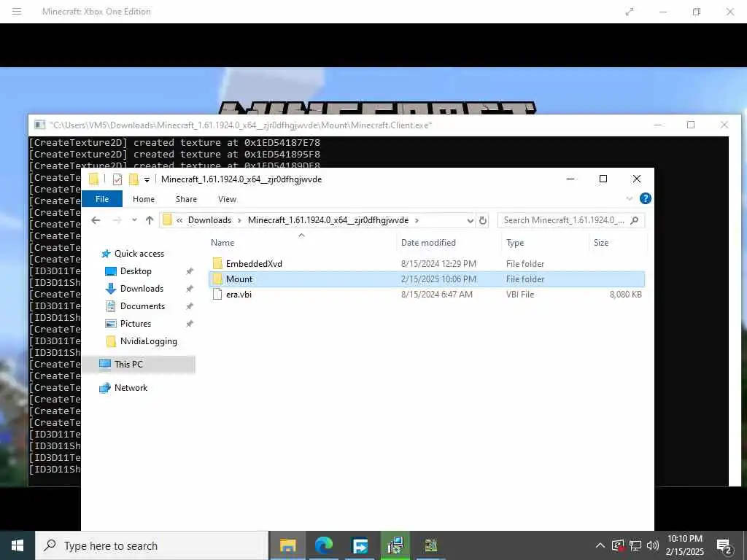Screen dimensions: 747x560
Task: Click the installer taskbar icon
Action: point(395,545)
